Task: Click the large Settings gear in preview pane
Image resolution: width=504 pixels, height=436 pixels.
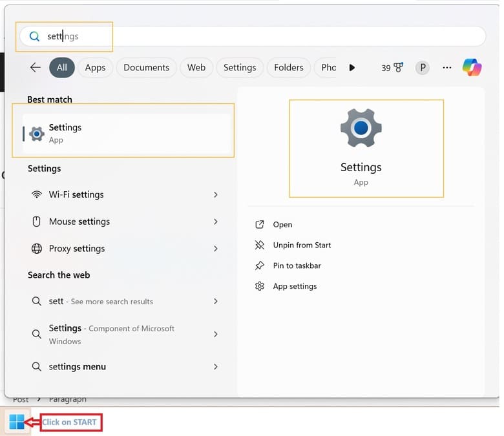Action: click(x=361, y=128)
